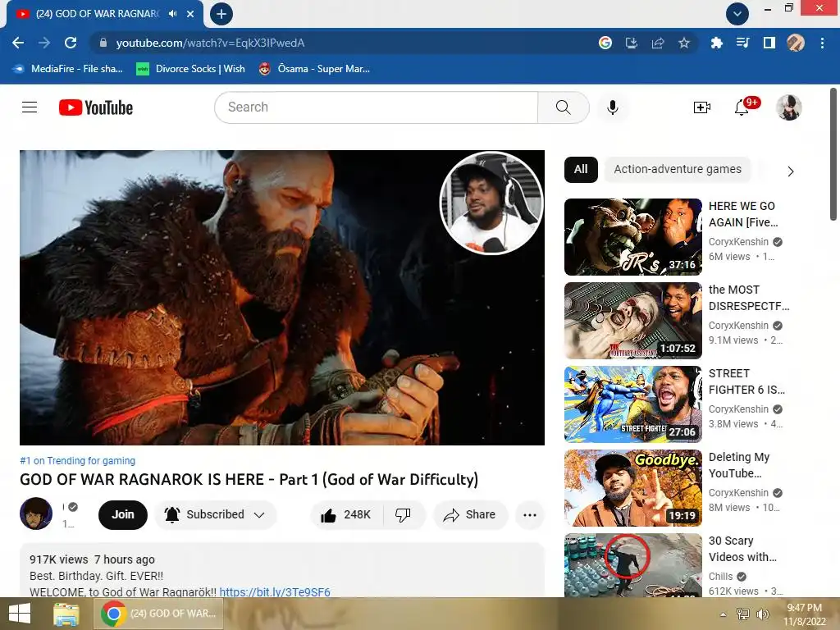The width and height of the screenshot is (840, 630).
Task: Show hidden system tray icons
Action: 724,614
